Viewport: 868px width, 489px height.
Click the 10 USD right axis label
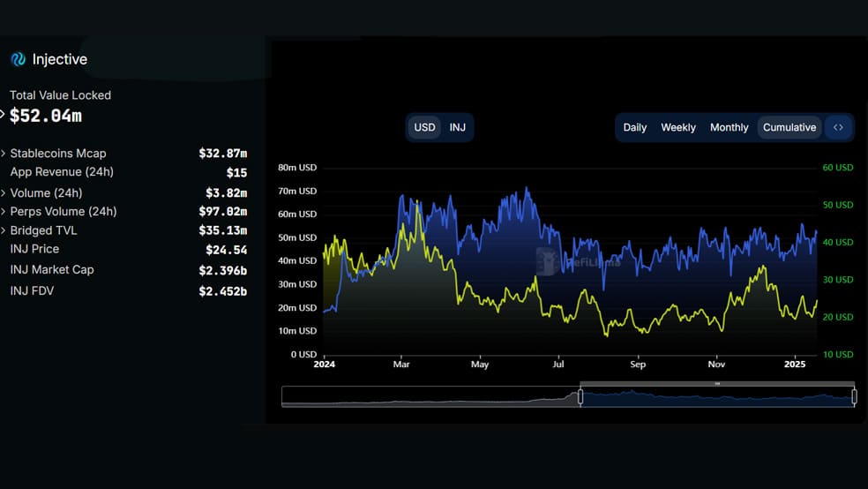pyautogui.click(x=837, y=355)
